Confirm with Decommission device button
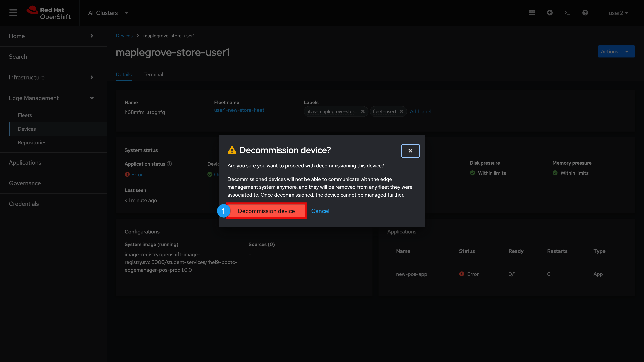Viewport: 644px width, 362px height. (x=266, y=211)
